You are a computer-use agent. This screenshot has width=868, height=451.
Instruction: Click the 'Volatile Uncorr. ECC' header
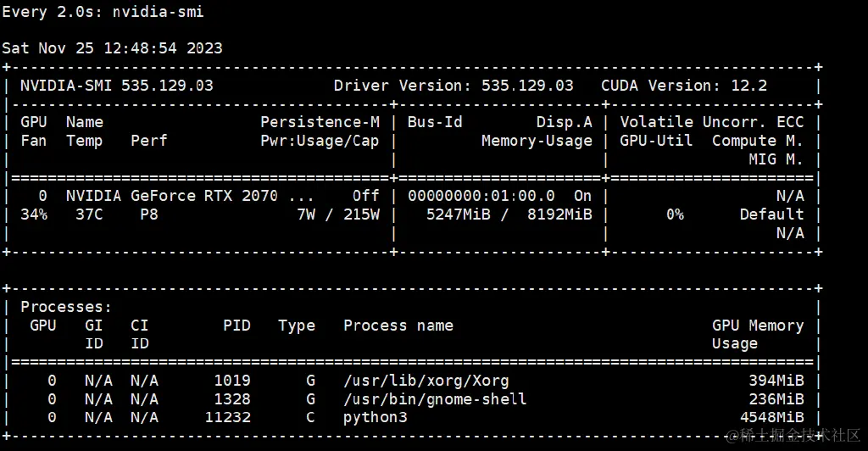[x=712, y=122]
